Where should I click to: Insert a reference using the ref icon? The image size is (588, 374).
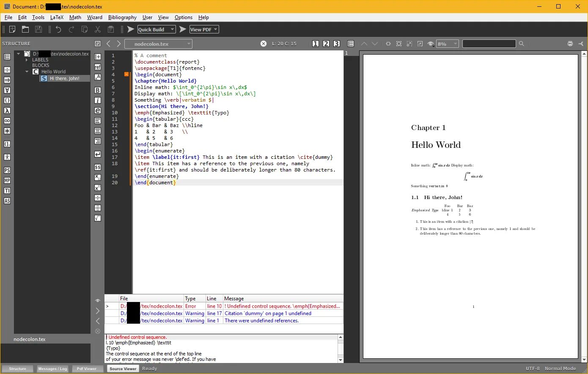[x=98, y=67]
